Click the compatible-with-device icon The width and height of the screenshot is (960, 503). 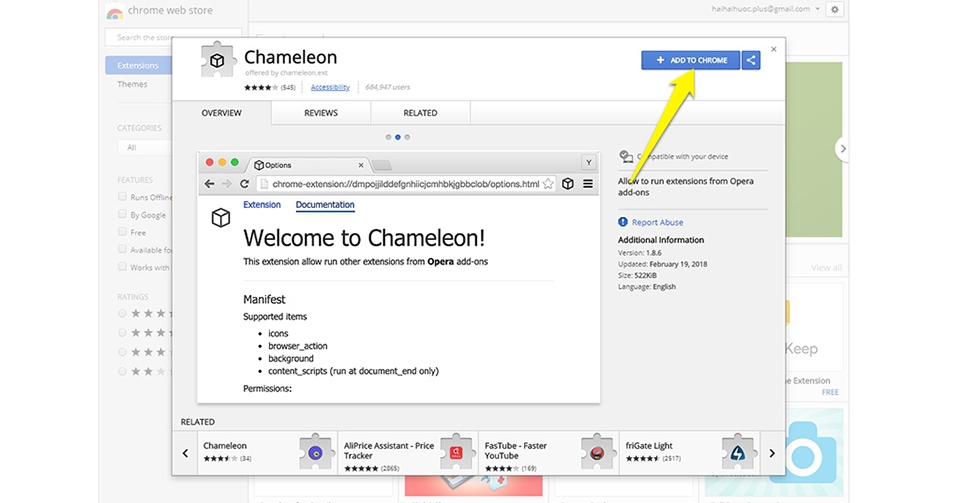click(625, 157)
